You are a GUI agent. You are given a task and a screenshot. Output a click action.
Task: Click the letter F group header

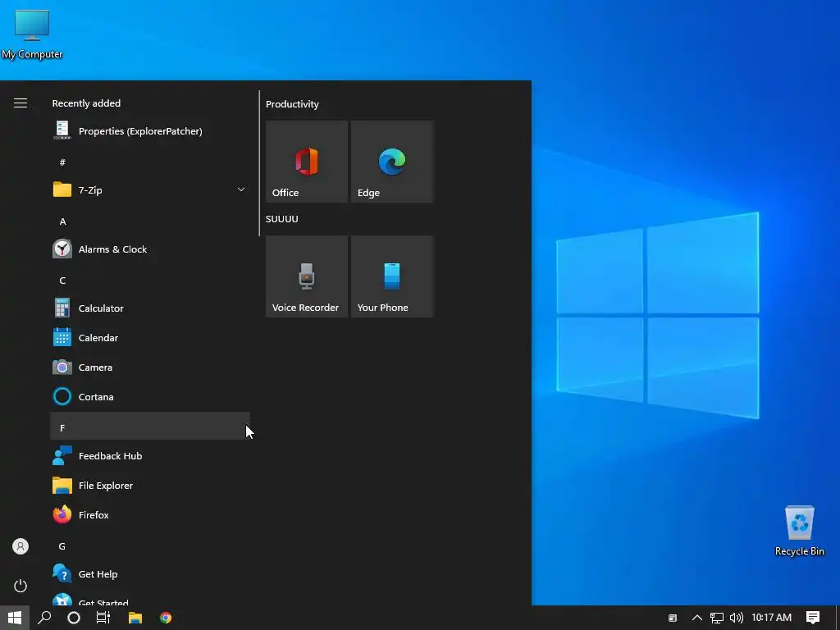click(x=150, y=427)
